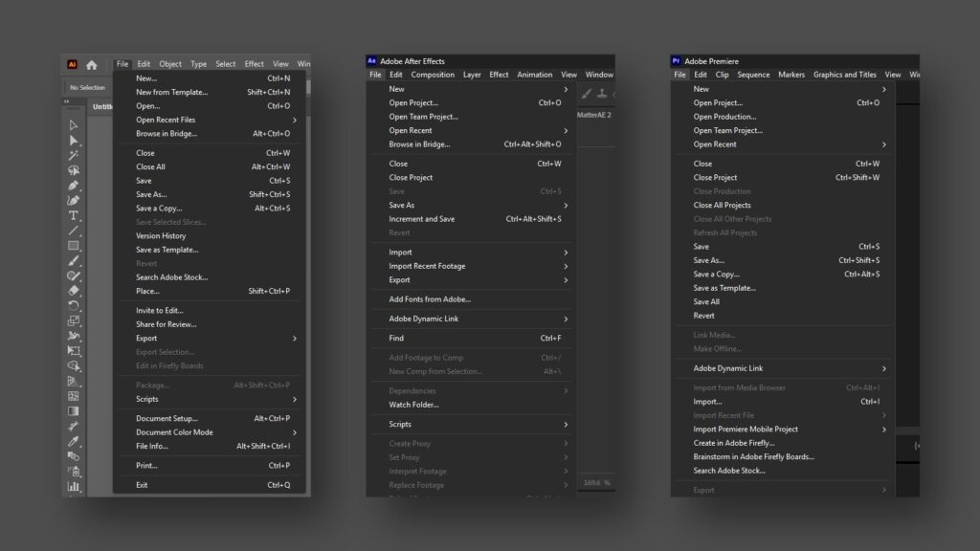The height and width of the screenshot is (551, 980).
Task: Select the Gradient tool
Action: (x=73, y=411)
